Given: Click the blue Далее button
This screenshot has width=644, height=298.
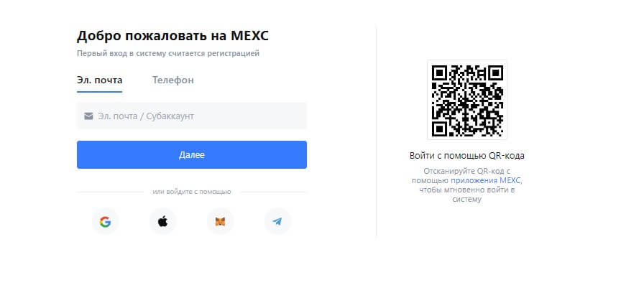Looking at the screenshot, I should click(192, 155).
